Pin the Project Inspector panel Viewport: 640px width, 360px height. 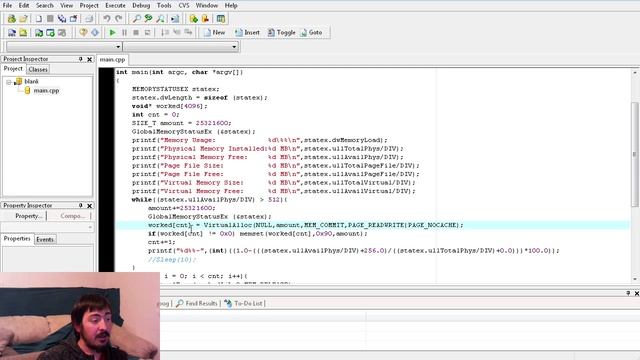[80, 59]
